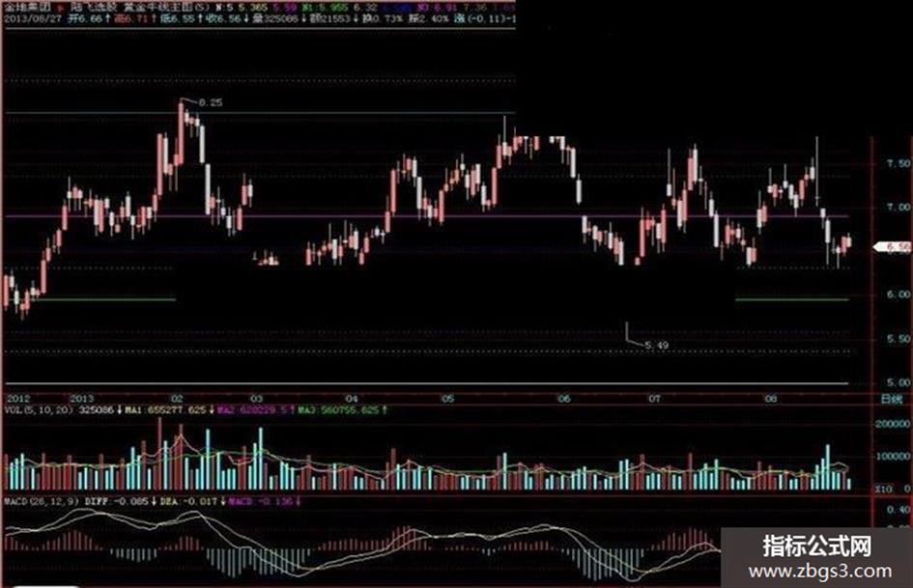This screenshot has height=588, width=913.
Task: Click the 6.00 price axis label
Action: 898,295
